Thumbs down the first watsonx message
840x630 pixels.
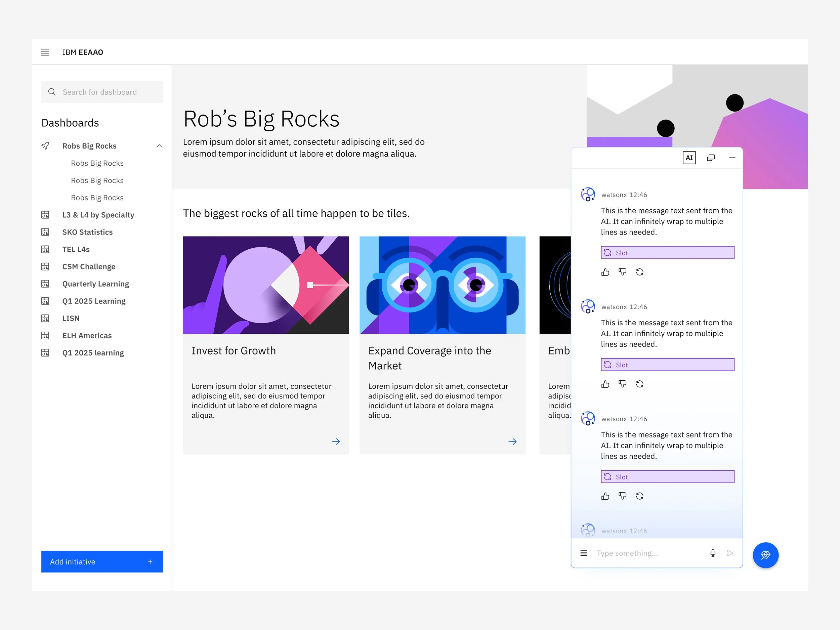coord(622,272)
